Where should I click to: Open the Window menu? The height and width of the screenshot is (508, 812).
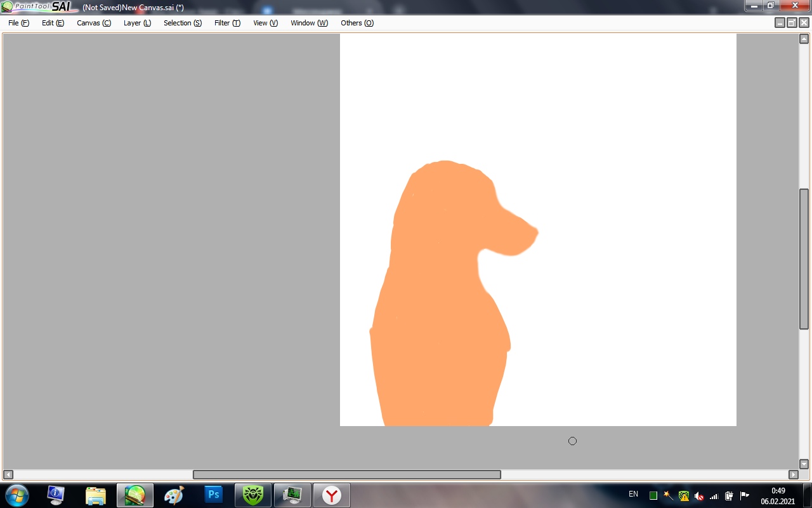309,23
